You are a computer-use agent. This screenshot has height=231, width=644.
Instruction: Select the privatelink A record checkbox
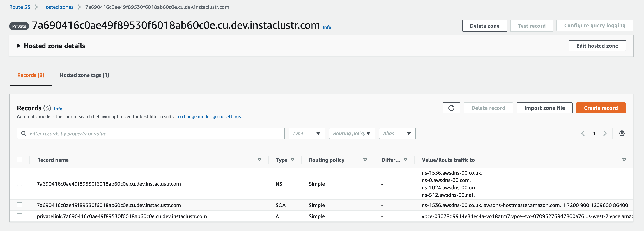click(x=20, y=216)
